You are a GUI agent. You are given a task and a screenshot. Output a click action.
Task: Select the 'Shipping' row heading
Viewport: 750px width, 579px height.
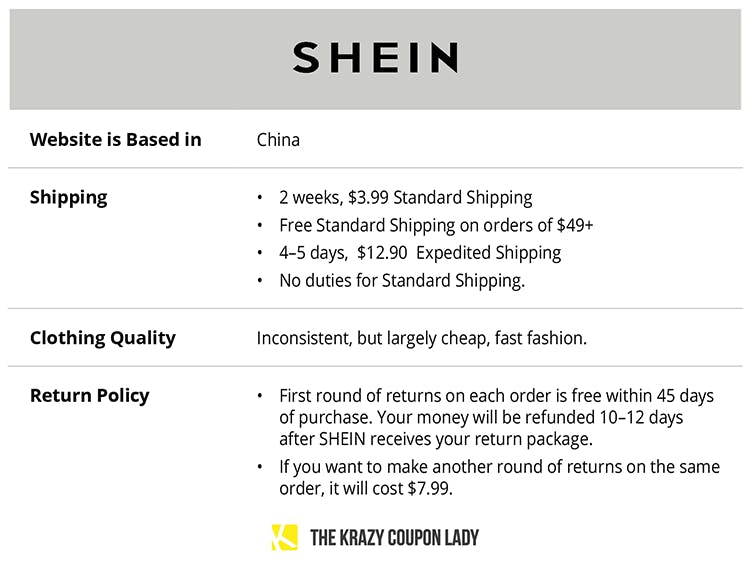[x=68, y=197]
